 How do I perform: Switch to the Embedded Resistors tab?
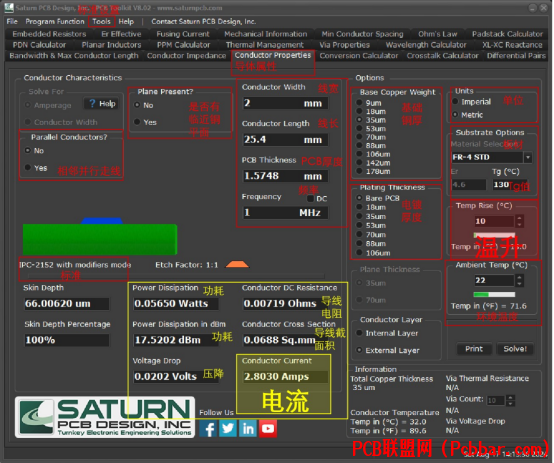(49, 34)
